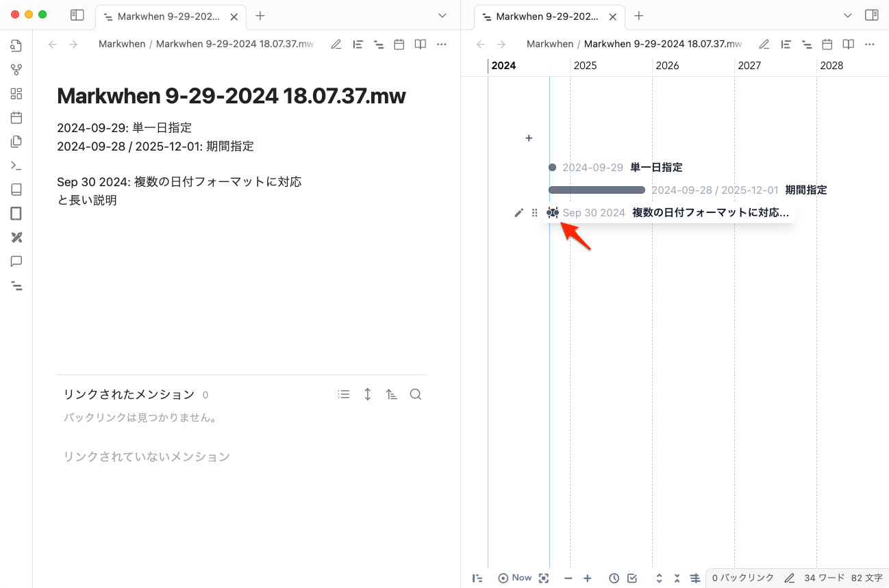
Task: Select the 単一日指定 event dot
Action: (552, 167)
